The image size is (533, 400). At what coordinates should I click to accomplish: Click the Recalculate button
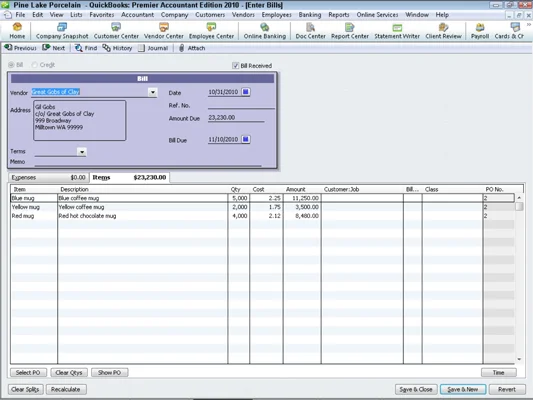click(66, 389)
